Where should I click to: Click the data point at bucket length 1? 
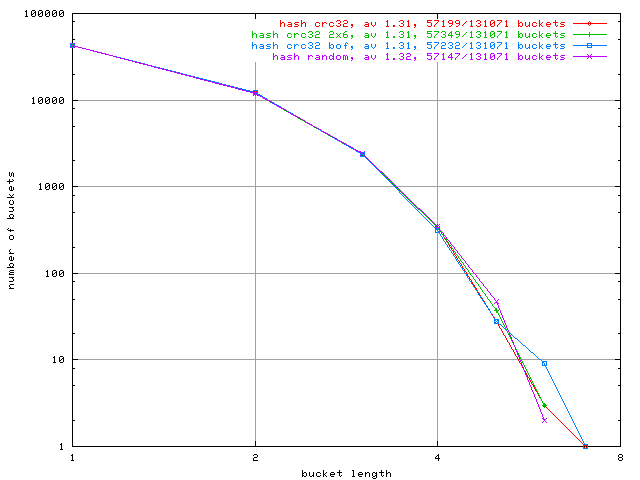[73, 46]
